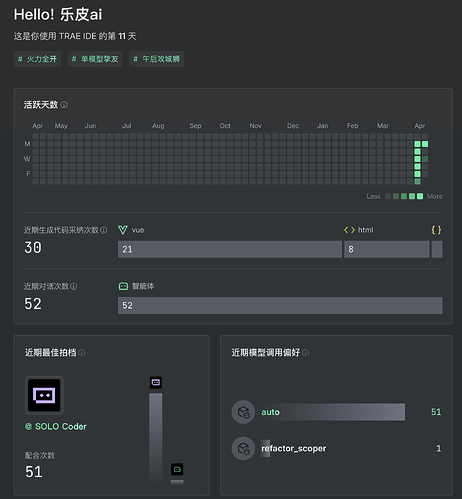
Task: Select the 火力全开 tag
Action: pyautogui.click(x=37, y=59)
